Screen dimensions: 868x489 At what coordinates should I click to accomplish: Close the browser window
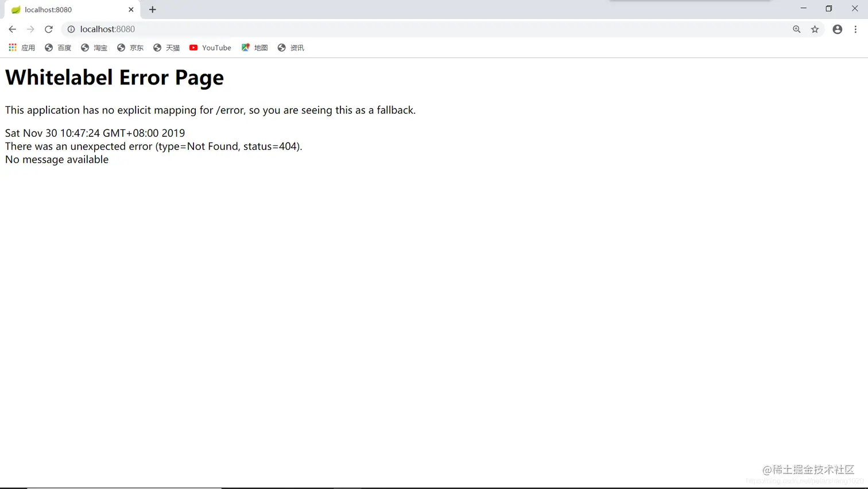tap(855, 9)
